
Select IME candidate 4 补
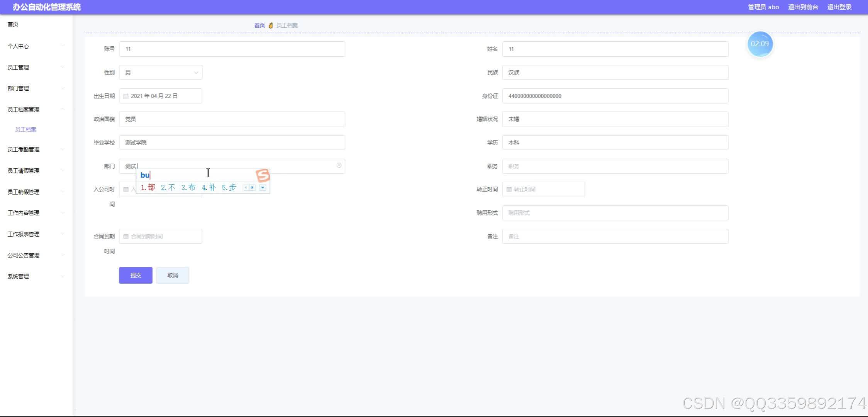(209, 188)
